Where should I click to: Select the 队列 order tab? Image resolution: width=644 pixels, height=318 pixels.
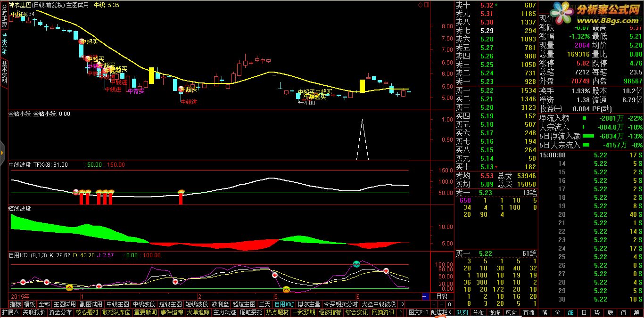pos(462,312)
